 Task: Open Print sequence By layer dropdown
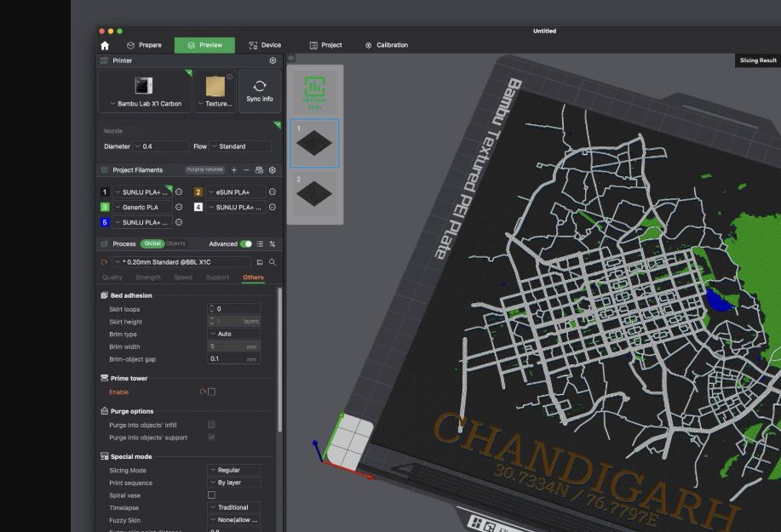[x=233, y=483]
